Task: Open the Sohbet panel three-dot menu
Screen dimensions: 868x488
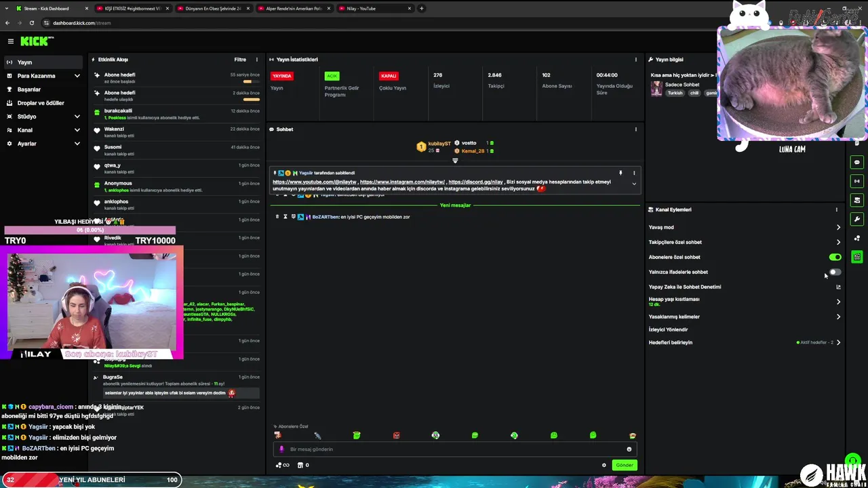Action: pyautogui.click(x=635, y=129)
